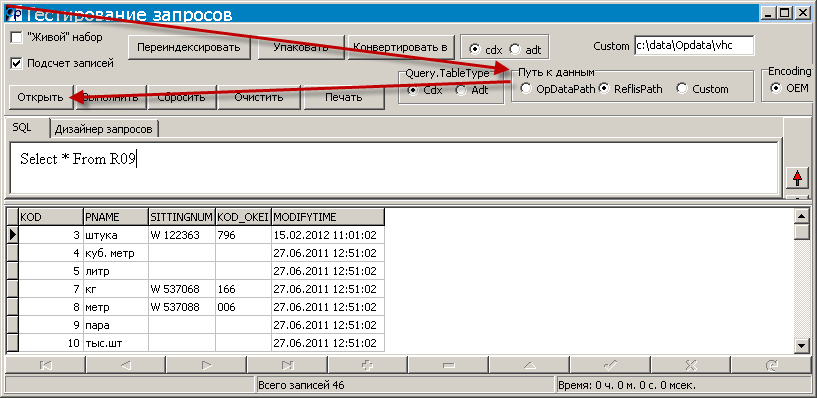Click the KOD_OKEI cell "006"
Screen dimensions: 817x398
click(x=243, y=307)
